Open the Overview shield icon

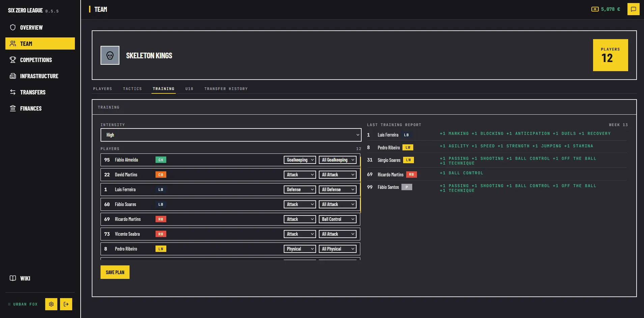click(13, 27)
